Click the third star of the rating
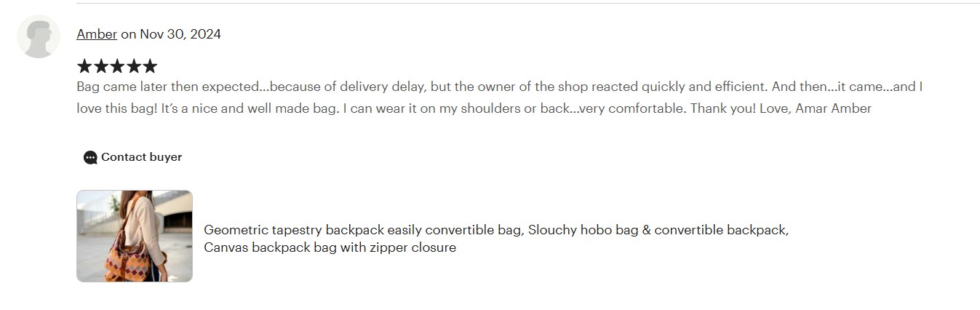The width and height of the screenshot is (980, 310). tap(117, 66)
